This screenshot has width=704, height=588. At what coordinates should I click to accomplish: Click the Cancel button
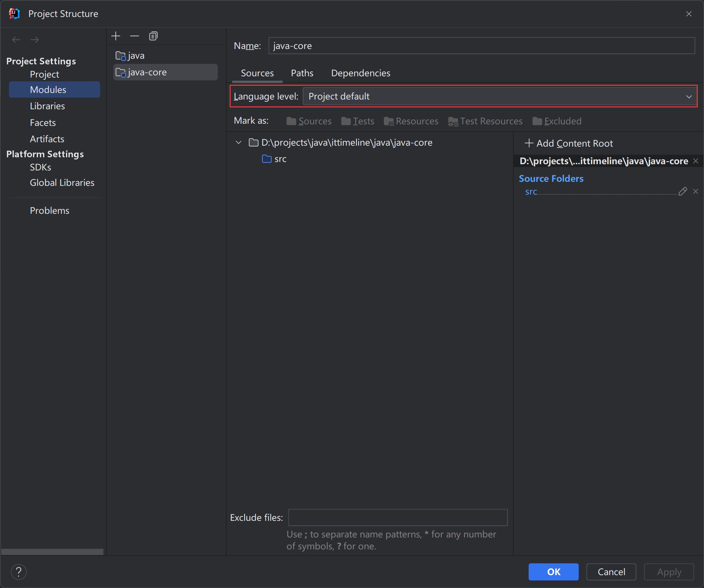(x=611, y=572)
